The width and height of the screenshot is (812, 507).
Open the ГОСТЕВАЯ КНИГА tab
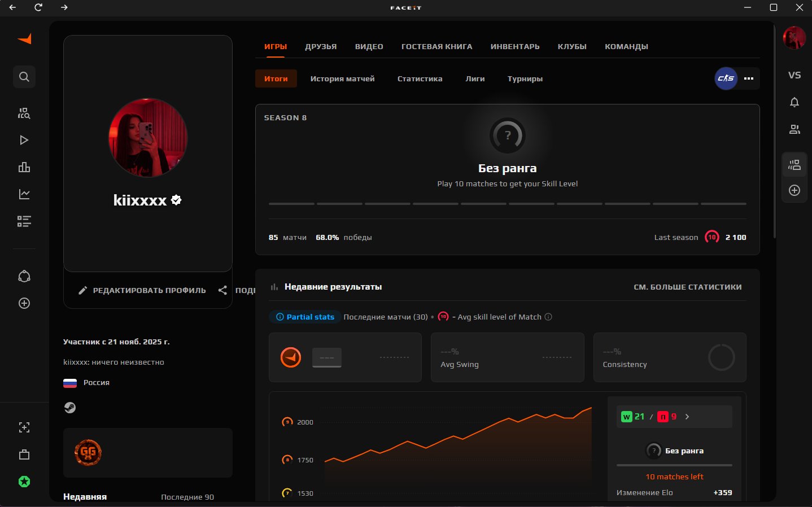tap(437, 46)
